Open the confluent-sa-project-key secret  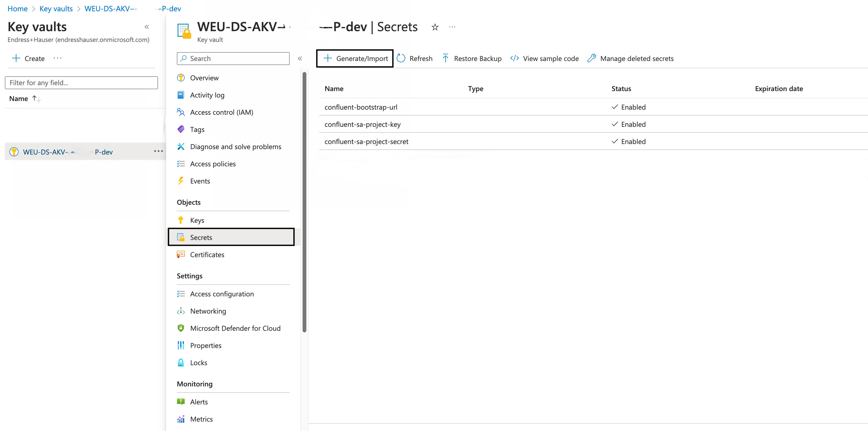tap(362, 124)
